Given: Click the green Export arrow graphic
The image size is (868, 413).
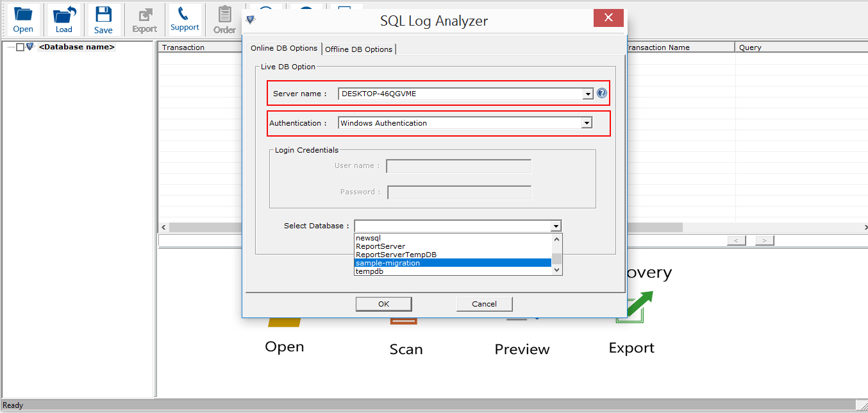Looking at the screenshot, I should click(x=635, y=307).
